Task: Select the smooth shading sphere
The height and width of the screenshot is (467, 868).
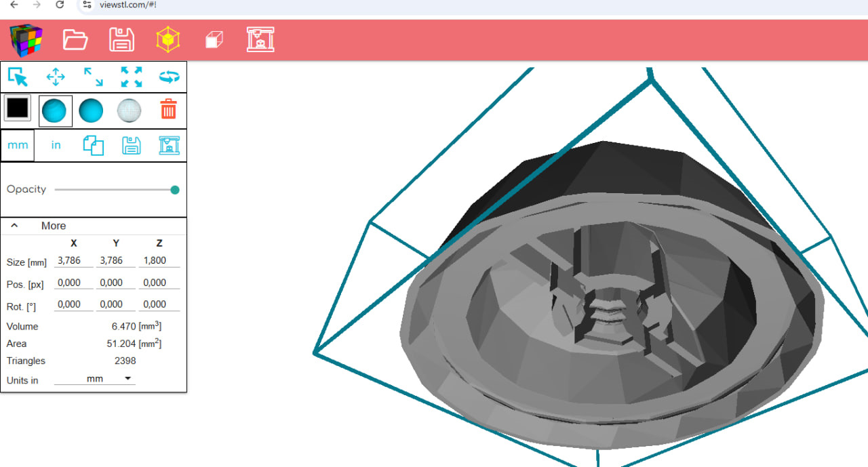Action: [x=91, y=110]
